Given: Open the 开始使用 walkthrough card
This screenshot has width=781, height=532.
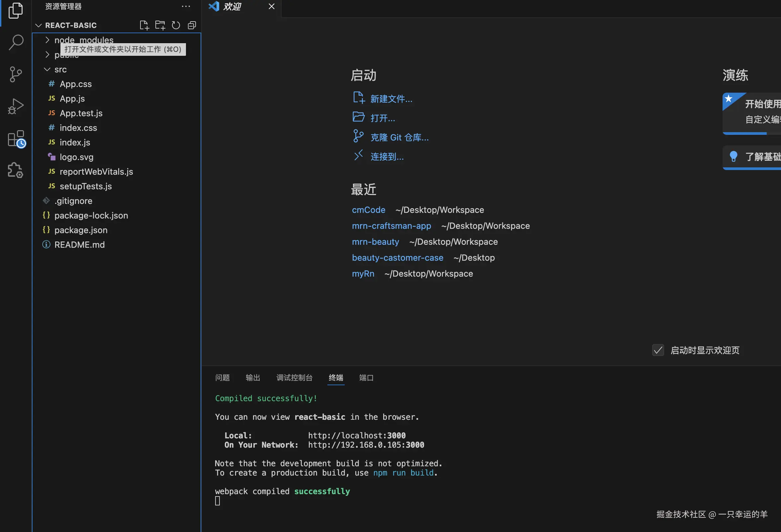Looking at the screenshot, I should (752, 113).
